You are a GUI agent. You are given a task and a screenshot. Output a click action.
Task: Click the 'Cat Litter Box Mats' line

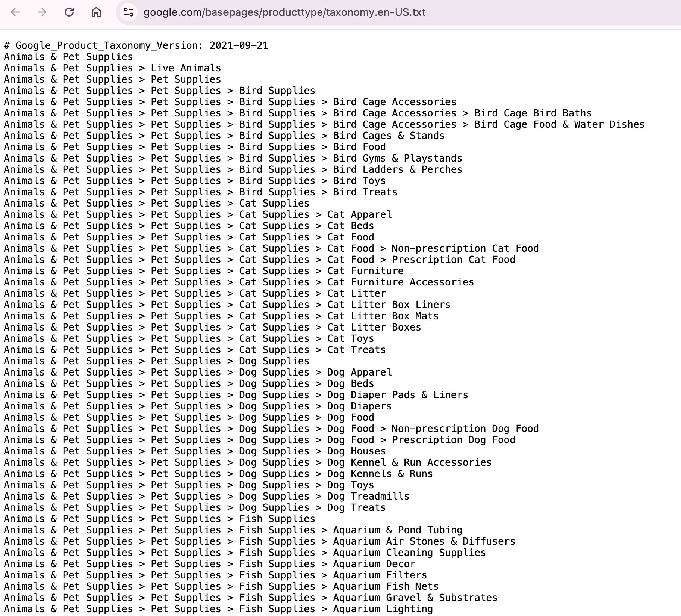[221, 316]
